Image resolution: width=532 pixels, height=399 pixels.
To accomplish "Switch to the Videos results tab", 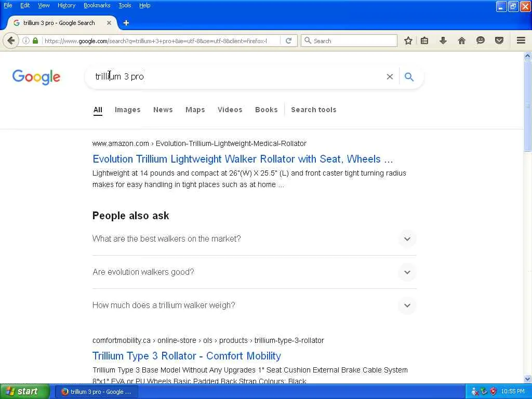I will 230,110.
